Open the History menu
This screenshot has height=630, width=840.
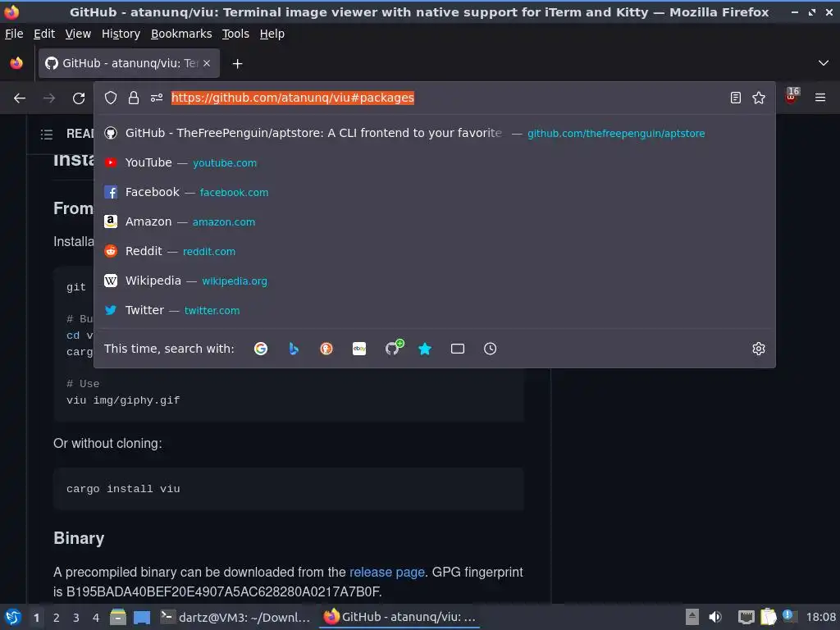tap(121, 34)
